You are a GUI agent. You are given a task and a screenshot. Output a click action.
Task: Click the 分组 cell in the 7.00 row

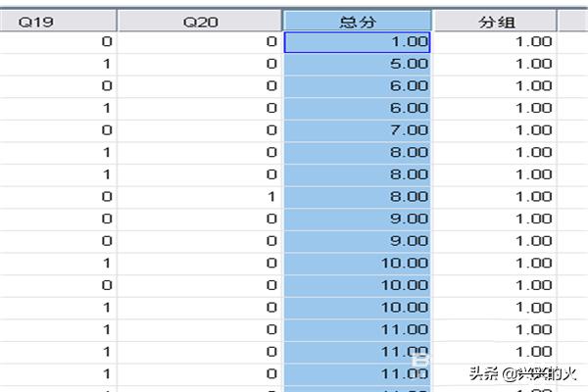[495, 130]
